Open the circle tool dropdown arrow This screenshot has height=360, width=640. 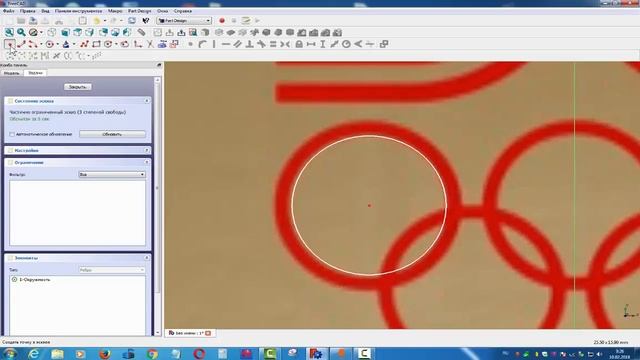click(58, 44)
